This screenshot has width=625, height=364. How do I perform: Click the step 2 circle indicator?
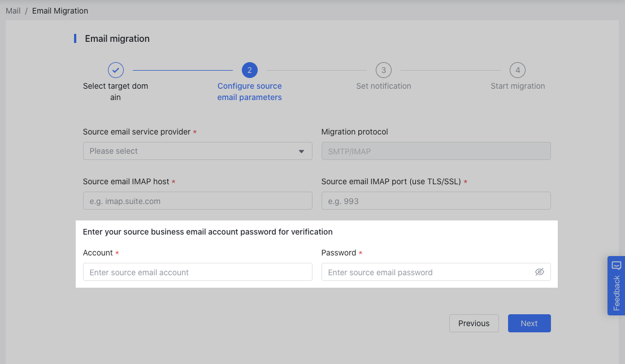click(249, 70)
